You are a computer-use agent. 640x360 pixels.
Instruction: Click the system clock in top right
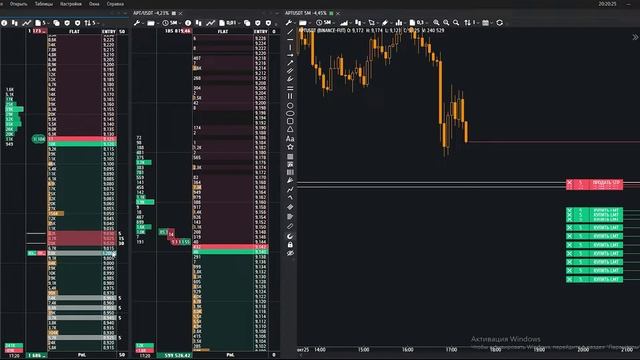click(607, 4)
